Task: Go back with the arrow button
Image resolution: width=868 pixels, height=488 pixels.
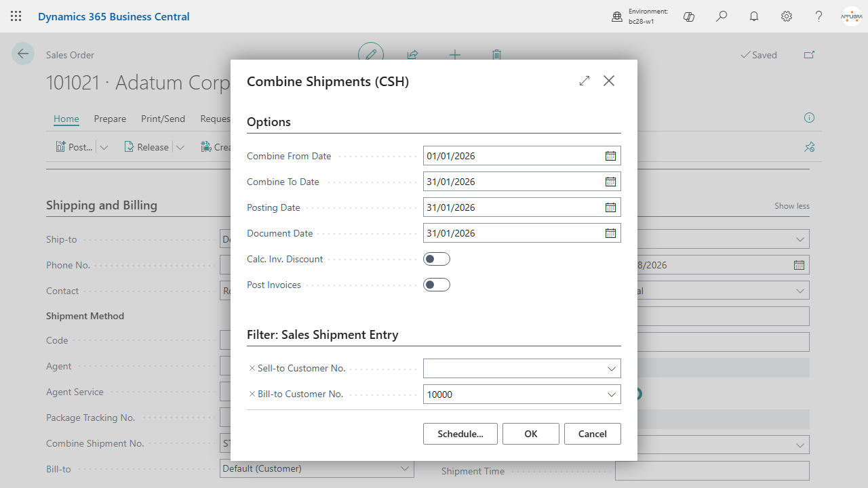Action: click(x=23, y=54)
